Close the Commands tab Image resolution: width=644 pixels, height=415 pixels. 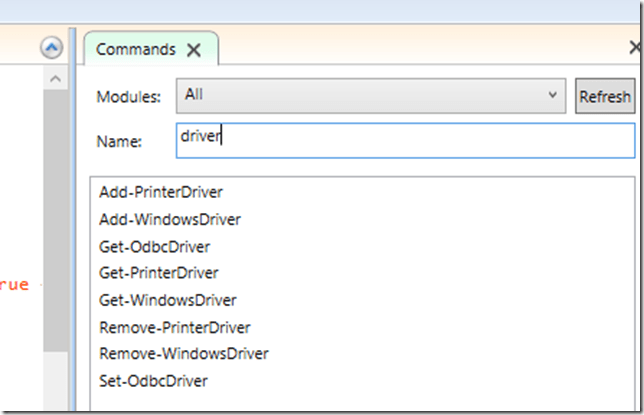[194, 50]
